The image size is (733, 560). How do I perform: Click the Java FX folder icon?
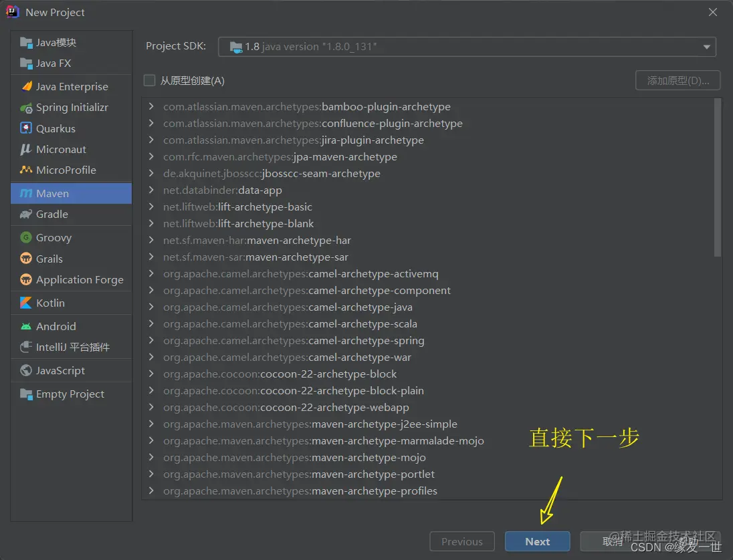pos(26,63)
